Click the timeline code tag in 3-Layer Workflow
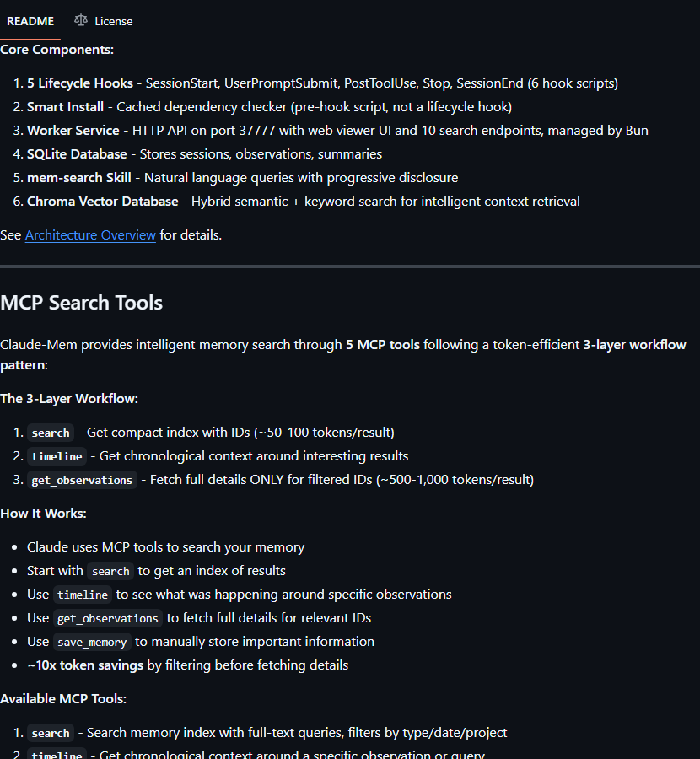Screen dimensions: 700x759 coord(57,456)
